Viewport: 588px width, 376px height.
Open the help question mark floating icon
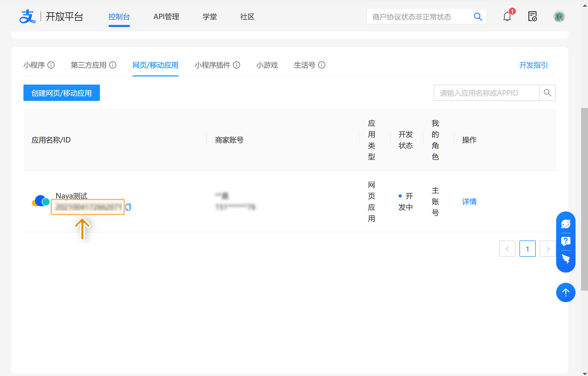click(x=566, y=241)
